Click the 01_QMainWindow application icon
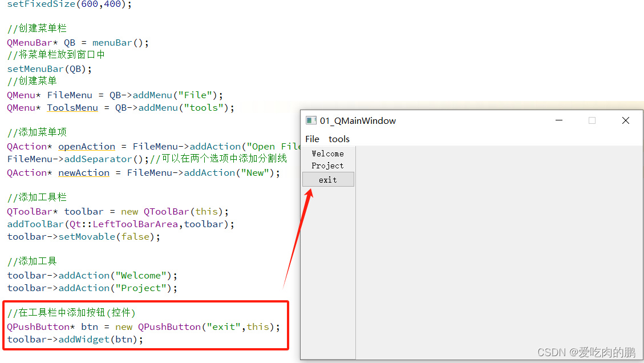644x363 pixels. point(311,120)
